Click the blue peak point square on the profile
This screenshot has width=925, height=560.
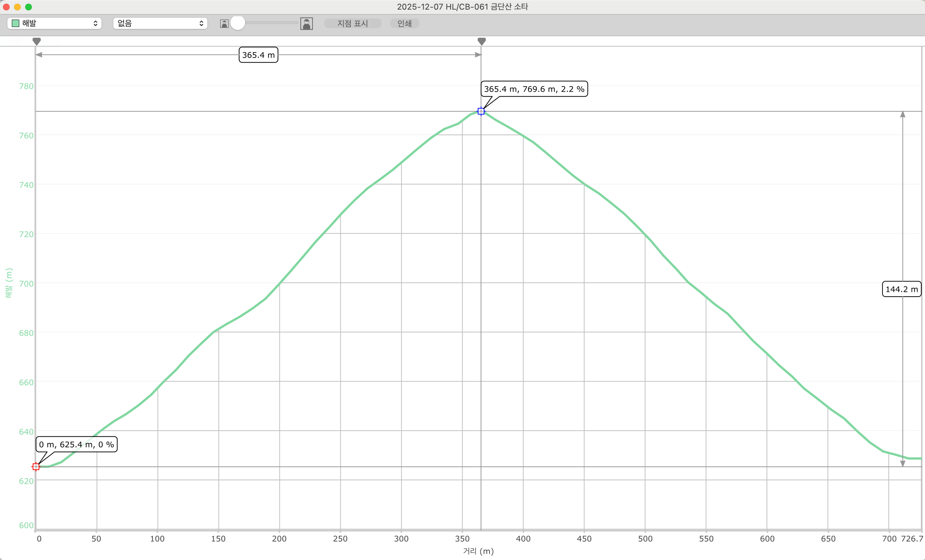pos(481,111)
